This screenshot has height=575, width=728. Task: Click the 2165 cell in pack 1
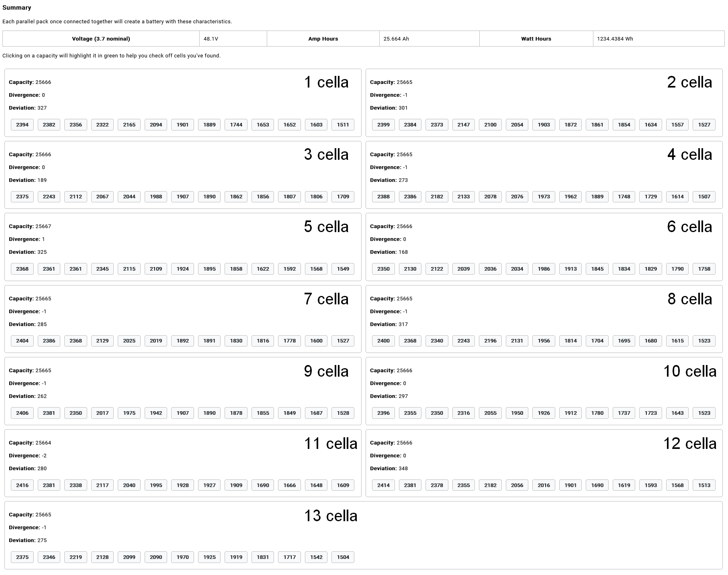(x=129, y=124)
